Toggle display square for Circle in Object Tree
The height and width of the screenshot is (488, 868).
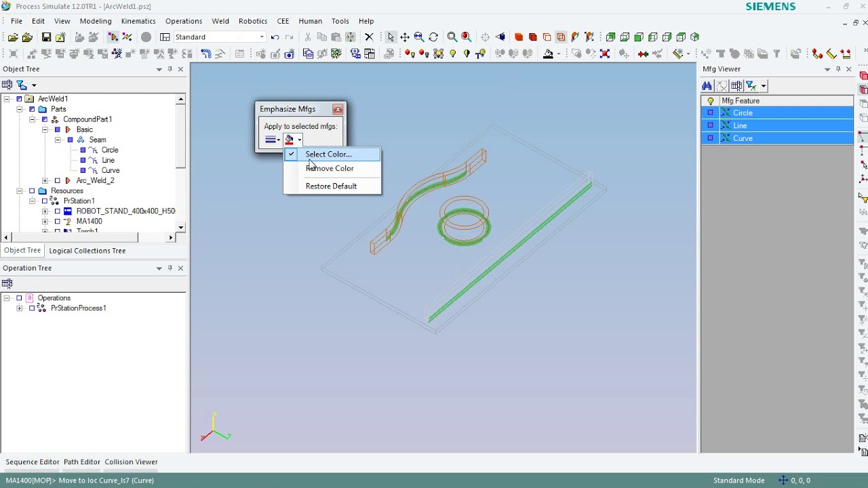pyautogui.click(x=83, y=150)
